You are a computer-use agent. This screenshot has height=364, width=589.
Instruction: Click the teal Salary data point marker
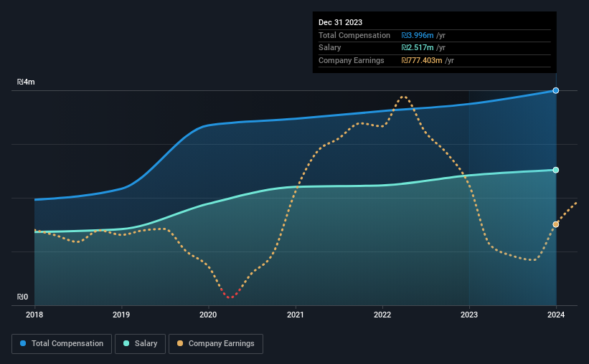point(555,170)
